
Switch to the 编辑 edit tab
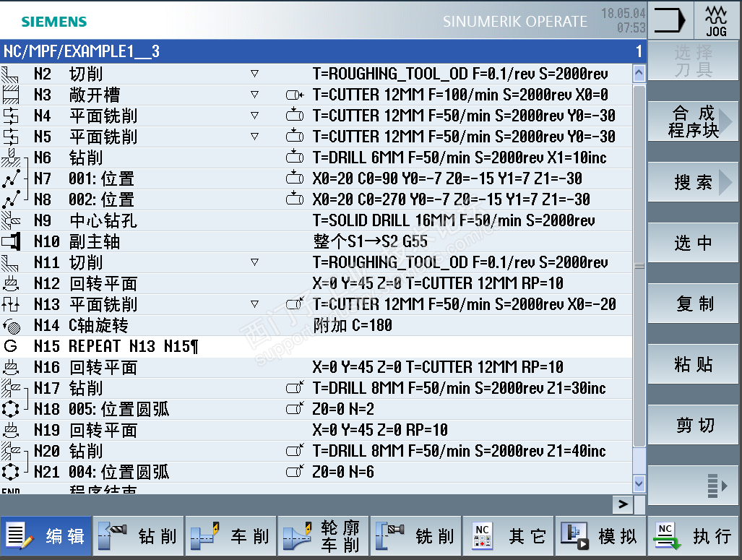46,536
